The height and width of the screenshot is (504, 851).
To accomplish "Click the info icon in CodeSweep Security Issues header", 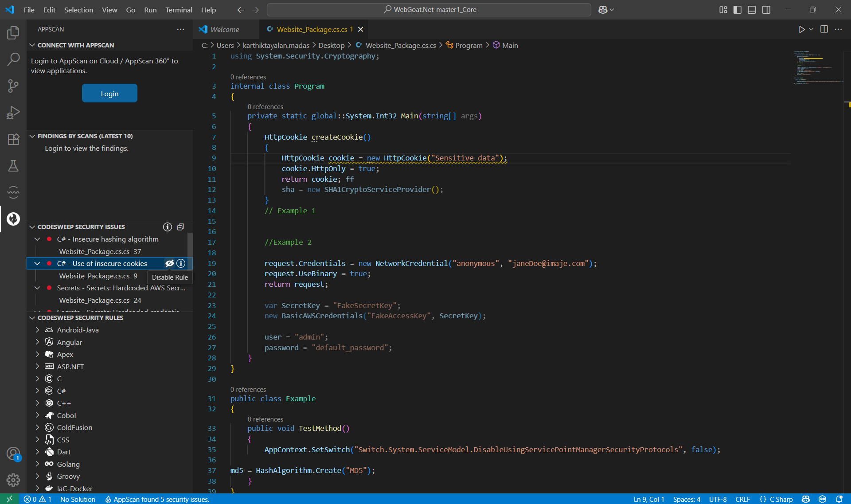I will coord(167,227).
